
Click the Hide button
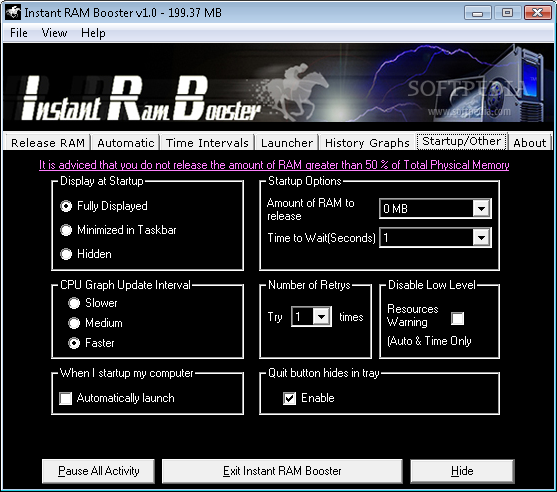tap(462, 471)
